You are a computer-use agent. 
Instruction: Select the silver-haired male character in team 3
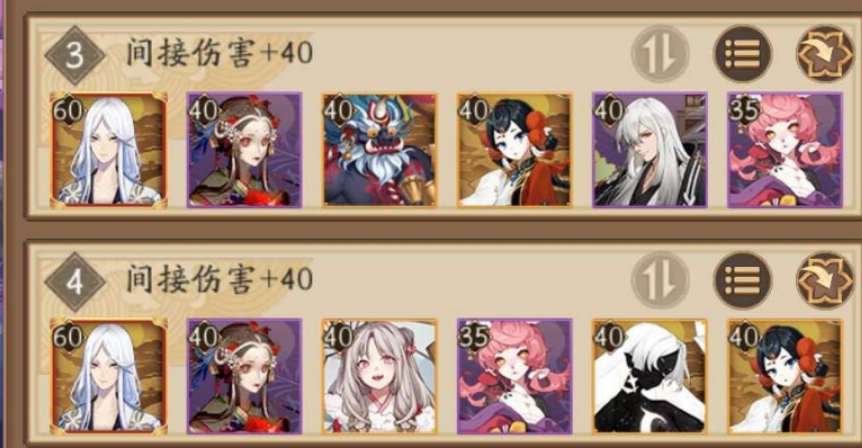pyautogui.click(x=650, y=150)
